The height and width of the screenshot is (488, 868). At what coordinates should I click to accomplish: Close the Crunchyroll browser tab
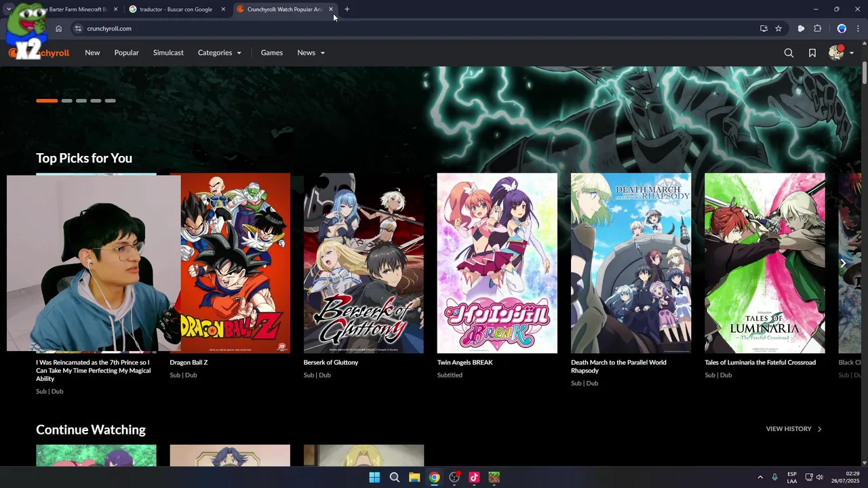pyautogui.click(x=331, y=9)
